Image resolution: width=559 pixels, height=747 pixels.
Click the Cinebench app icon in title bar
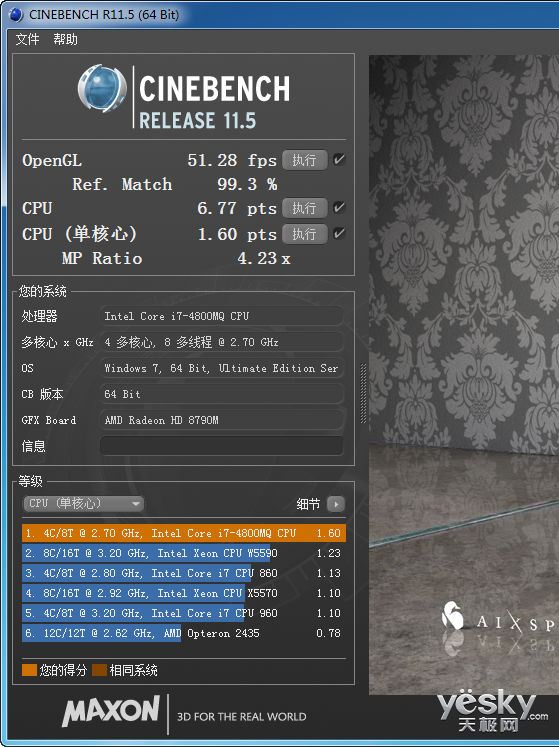pos(16,15)
